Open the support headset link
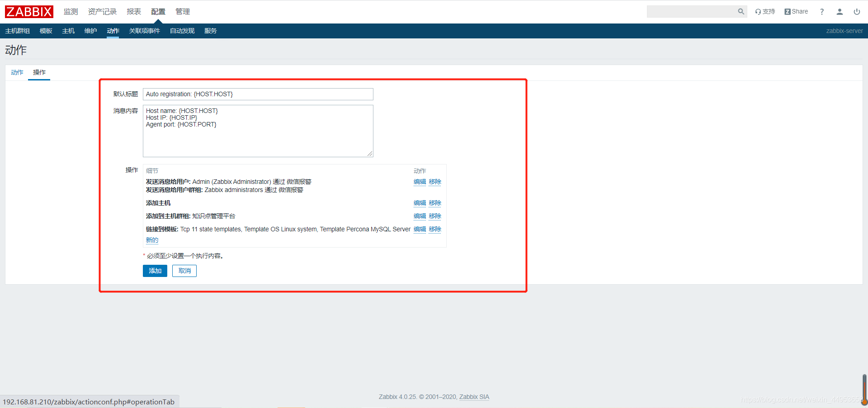Image resolution: width=868 pixels, height=408 pixels. [765, 12]
